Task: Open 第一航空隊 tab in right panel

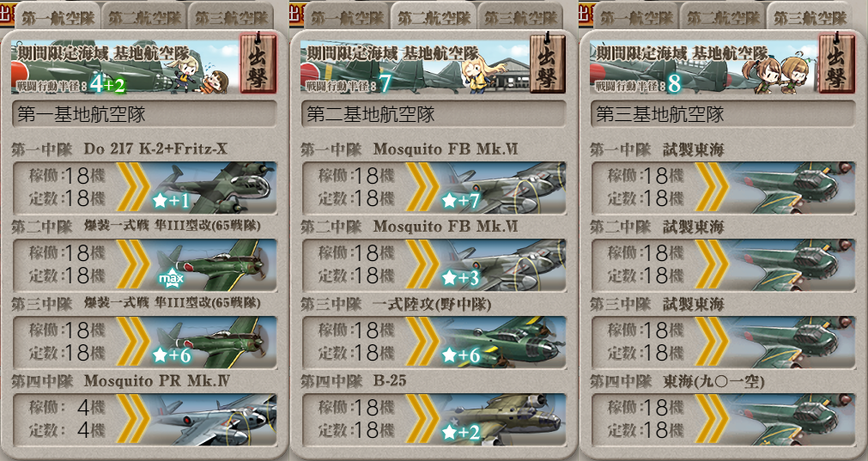Action: click(636, 17)
